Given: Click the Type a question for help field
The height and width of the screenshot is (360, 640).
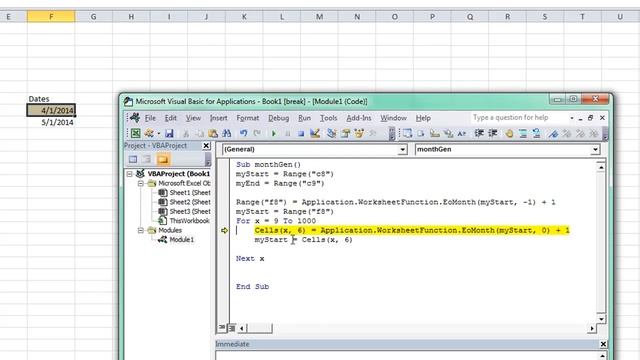Looking at the screenshot, I should click(519, 118).
